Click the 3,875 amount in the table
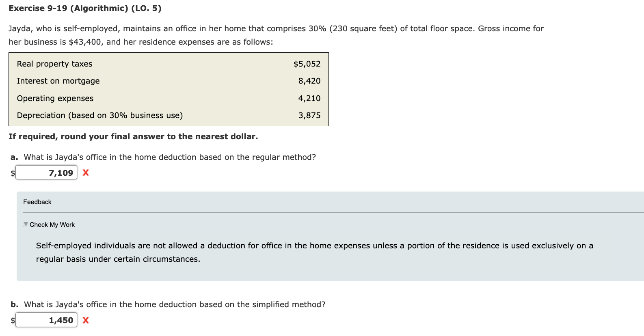Viewport: 644px width, 336px height. (309, 116)
